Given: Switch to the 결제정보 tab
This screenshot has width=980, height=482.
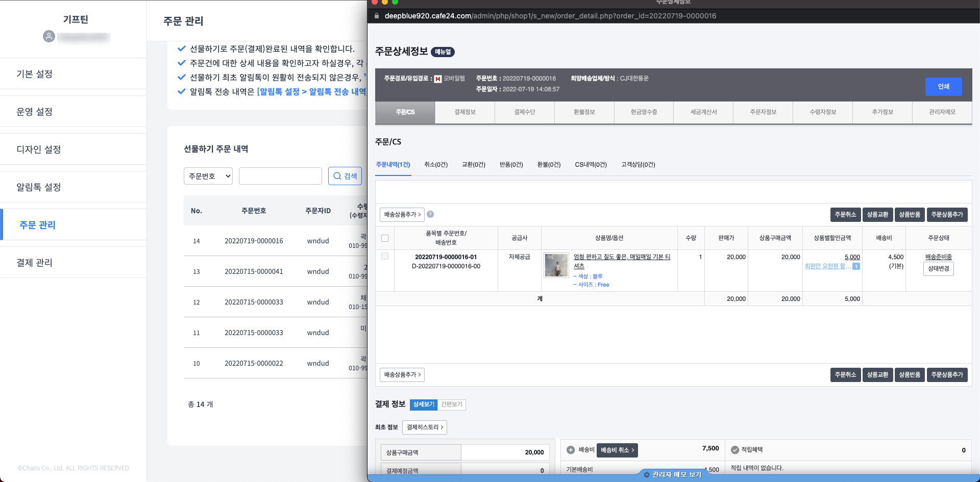Looking at the screenshot, I should pos(465,112).
